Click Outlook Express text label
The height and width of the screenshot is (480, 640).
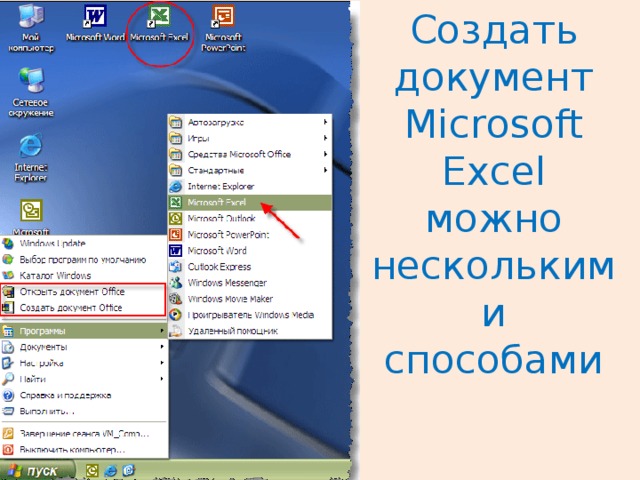pos(219,267)
